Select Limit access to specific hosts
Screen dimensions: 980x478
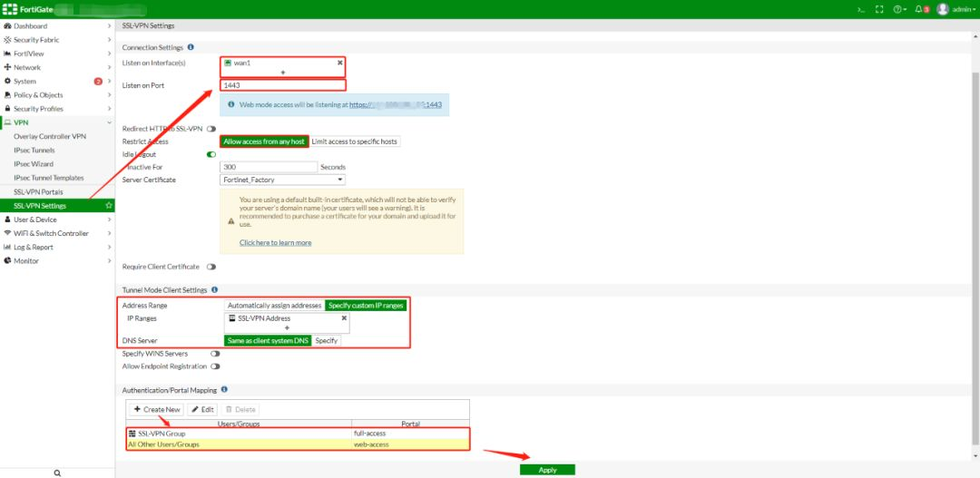(355, 141)
